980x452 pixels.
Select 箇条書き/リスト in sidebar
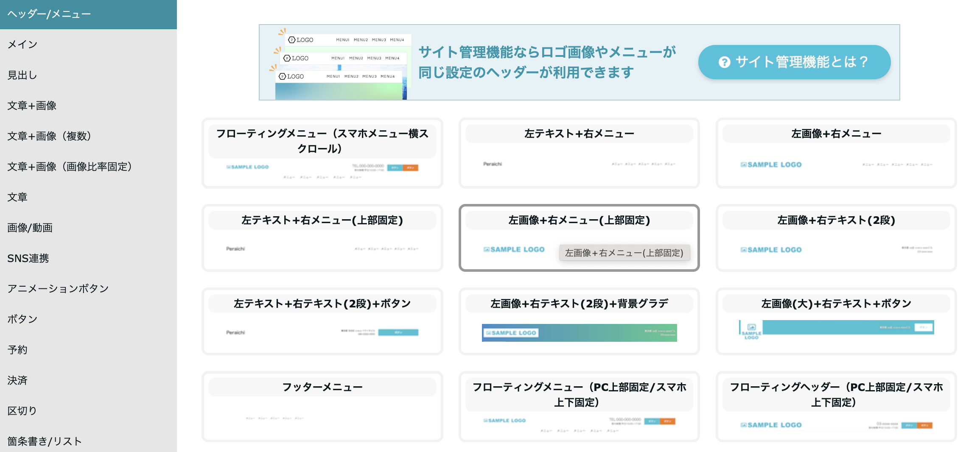coord(45,441)
